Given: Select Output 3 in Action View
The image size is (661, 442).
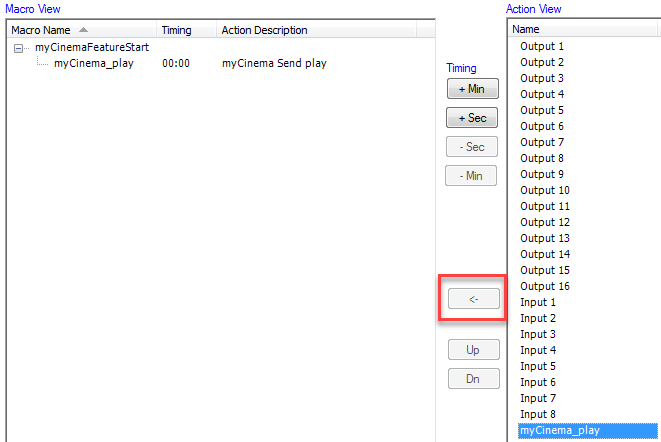Looking at the screenshot, I should [542, 78].
